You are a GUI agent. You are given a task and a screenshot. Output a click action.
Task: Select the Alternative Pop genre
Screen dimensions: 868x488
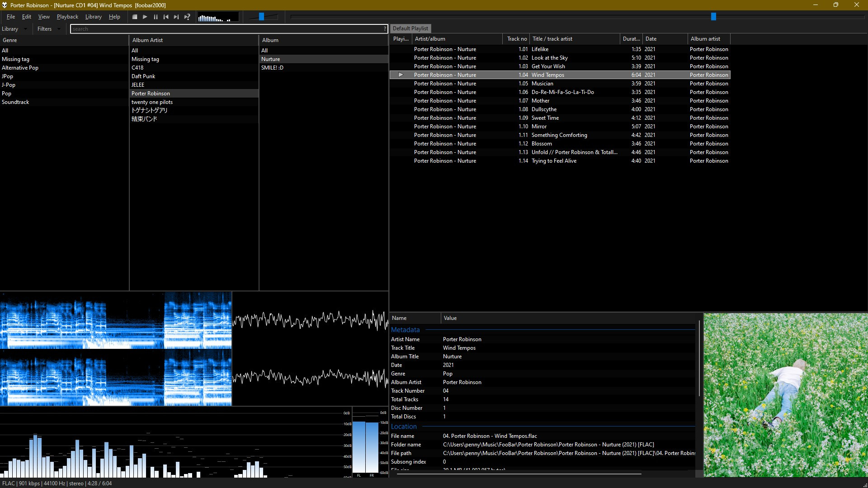[x=64, y=68]
